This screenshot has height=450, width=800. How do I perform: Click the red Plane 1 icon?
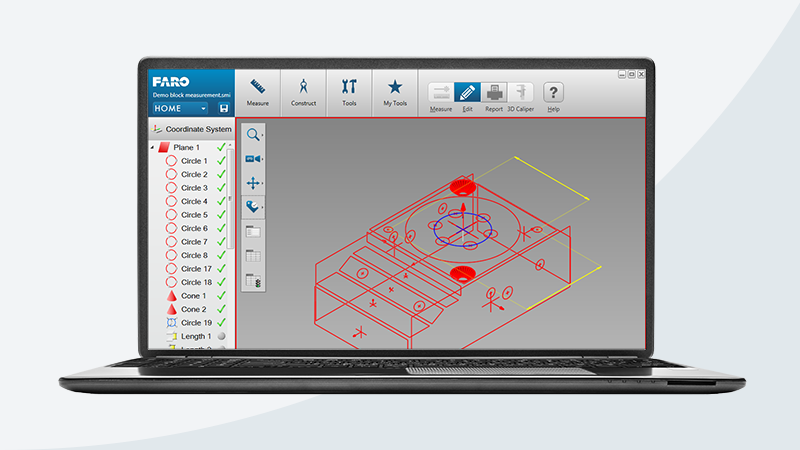[x=164, y=147]
